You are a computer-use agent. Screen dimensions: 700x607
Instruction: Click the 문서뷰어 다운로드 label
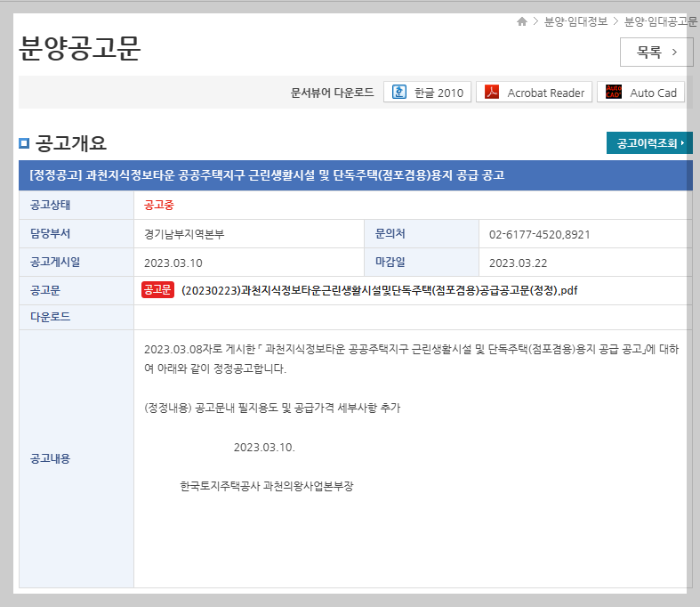click(x=332, y=93)
